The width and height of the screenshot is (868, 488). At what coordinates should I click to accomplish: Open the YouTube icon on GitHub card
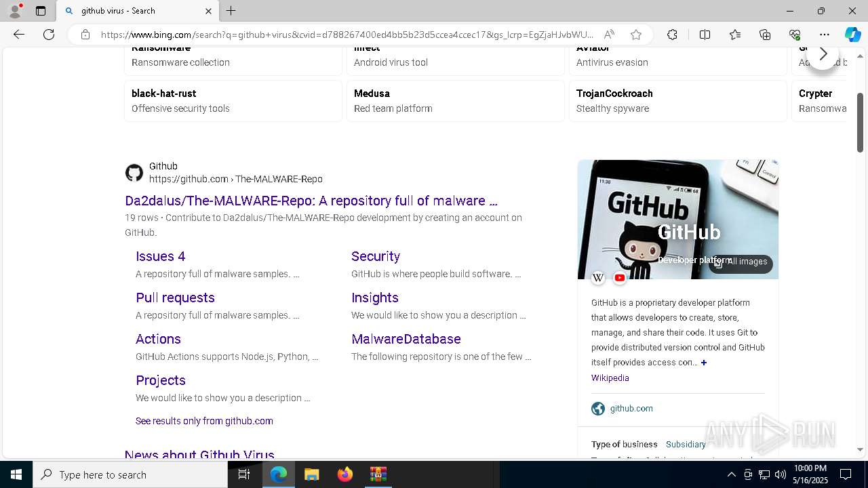coord(620,278)
